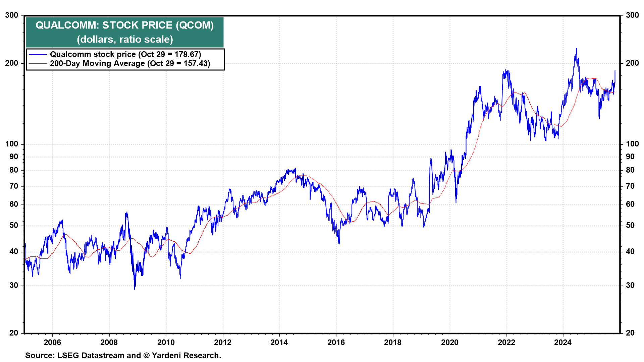The height and width of the screenshot is (362, 644).
Task: Click the left axis 100 value label
Action: (12, 144)
